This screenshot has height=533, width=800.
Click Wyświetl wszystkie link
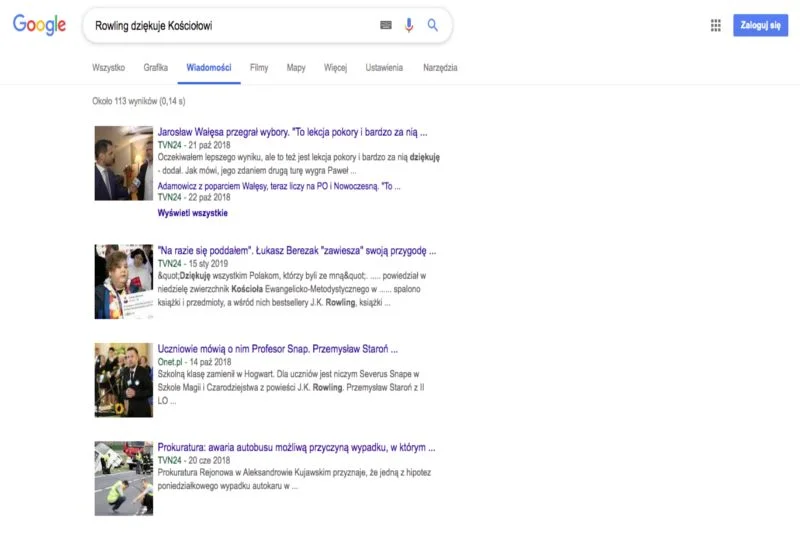[192, 213]
